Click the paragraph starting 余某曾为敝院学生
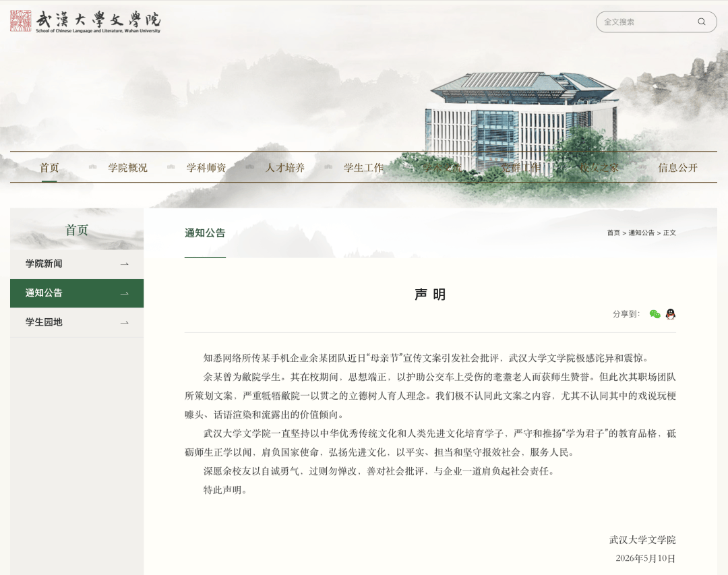The width and height of the screenshot is (728, 575). click(430, 396)
